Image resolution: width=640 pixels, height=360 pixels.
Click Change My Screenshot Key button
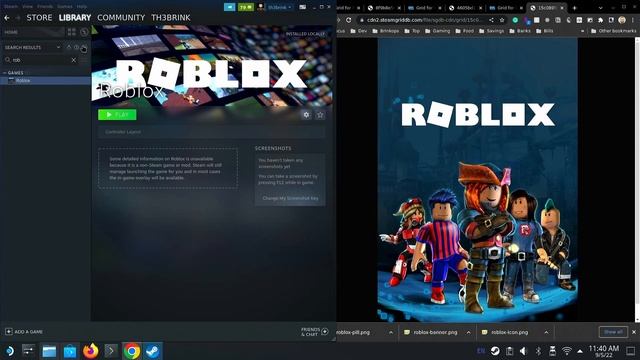[290, 198]
